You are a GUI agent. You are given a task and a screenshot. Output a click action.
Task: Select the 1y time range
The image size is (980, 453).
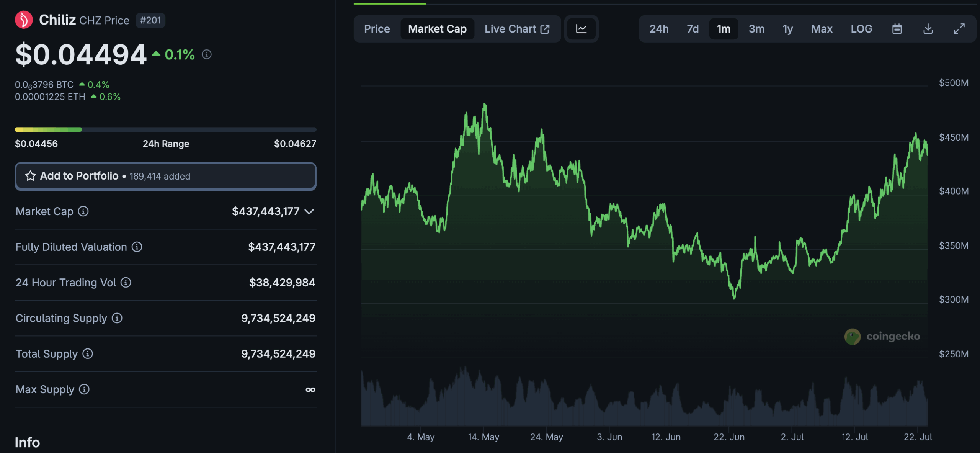787,29
